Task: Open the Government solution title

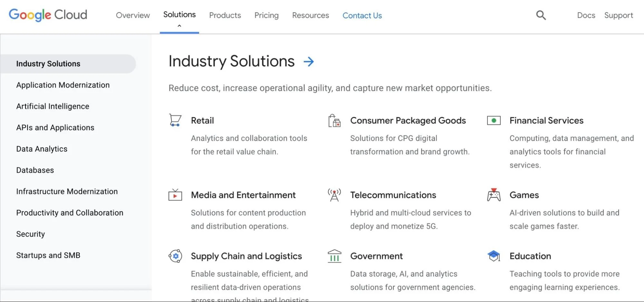Action: [376, 256]
